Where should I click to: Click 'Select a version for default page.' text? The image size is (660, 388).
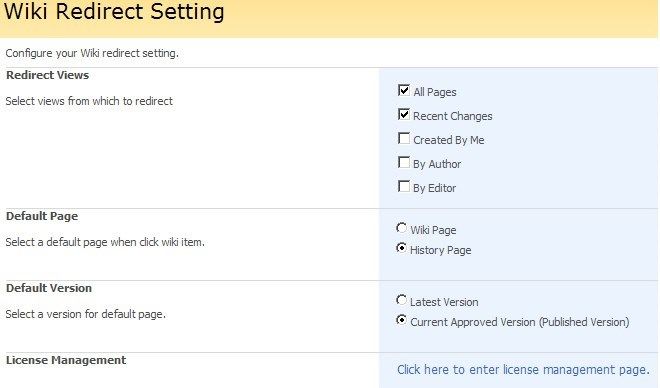pyautogui.click(x=86, y=314)
